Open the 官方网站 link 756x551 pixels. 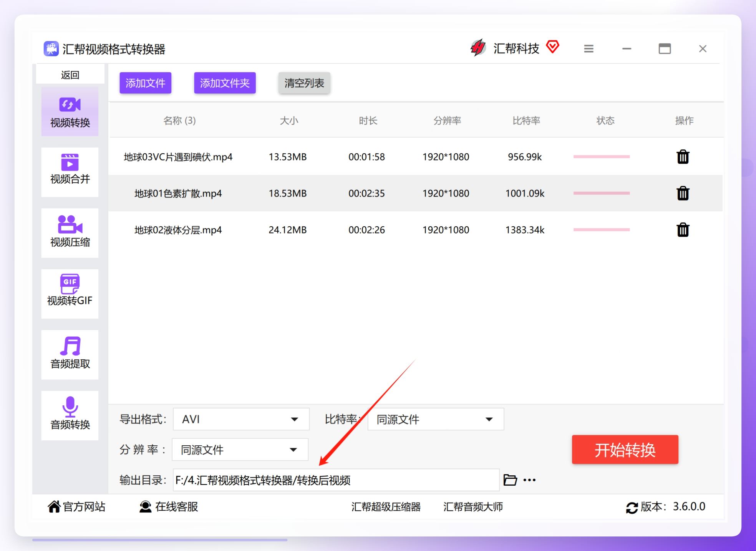point(84,507)
